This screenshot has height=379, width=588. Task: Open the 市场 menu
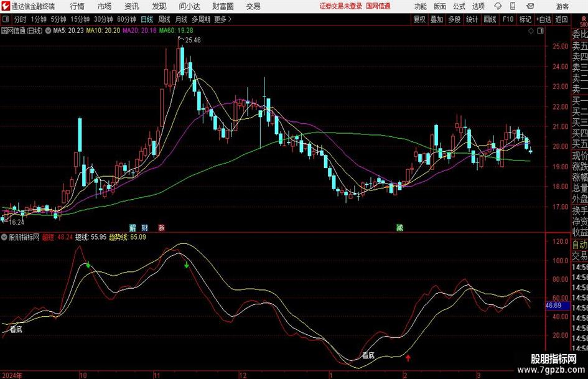coord(105,6)
